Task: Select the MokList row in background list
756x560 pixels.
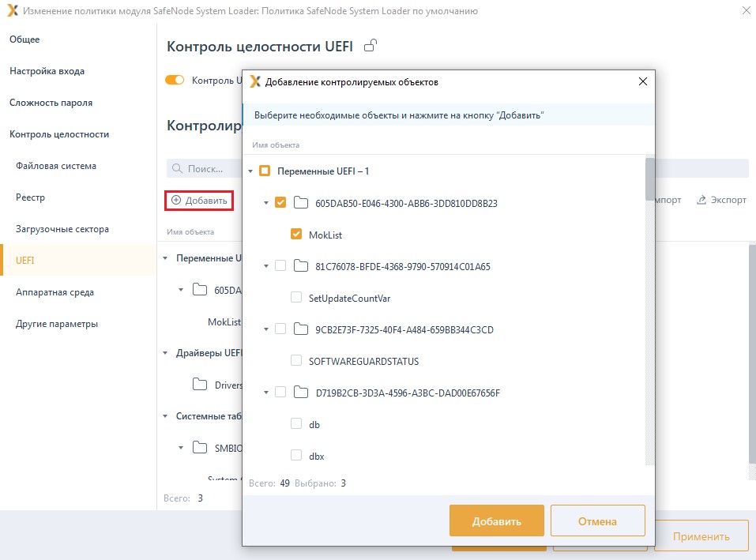Action: [x=224, y=321]
